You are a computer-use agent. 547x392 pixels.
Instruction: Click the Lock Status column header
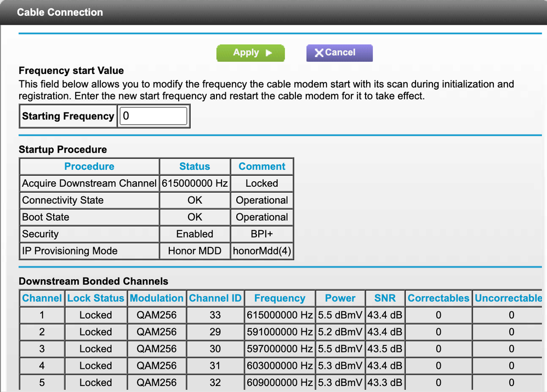pyautogui.click(x=96, y=298)
